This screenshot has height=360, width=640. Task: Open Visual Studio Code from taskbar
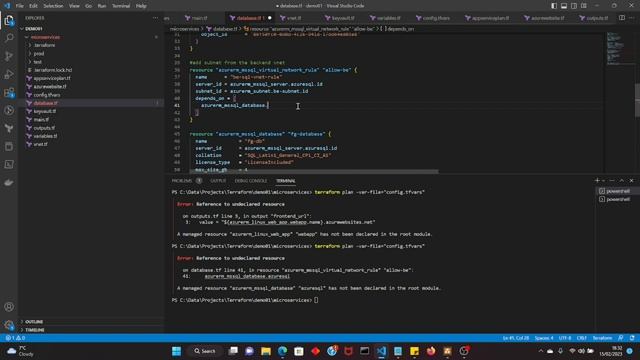[381, 351]
